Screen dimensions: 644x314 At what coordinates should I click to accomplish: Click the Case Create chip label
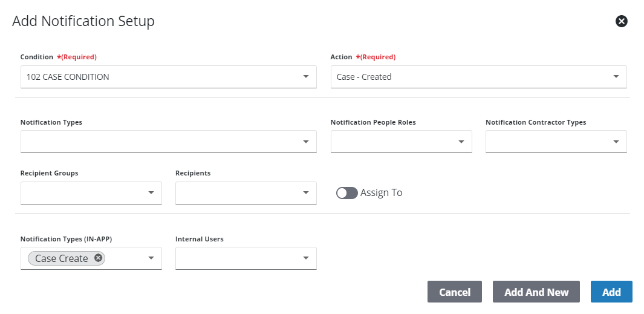[62, 258]
